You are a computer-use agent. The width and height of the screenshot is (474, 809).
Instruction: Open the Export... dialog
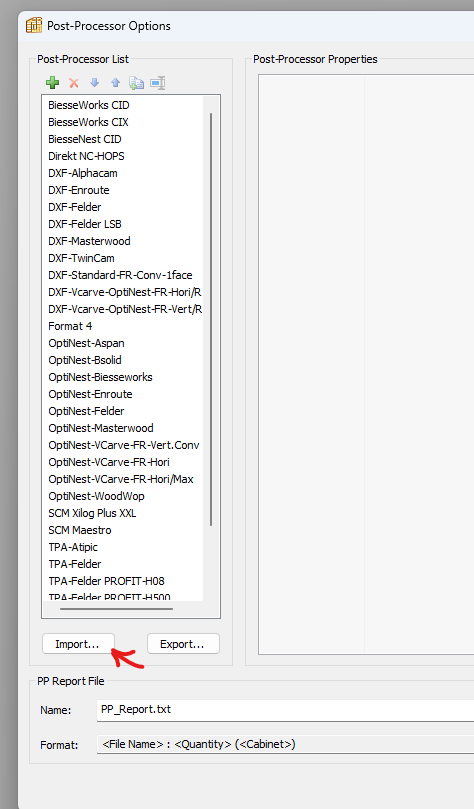click(x=183, y=644)
